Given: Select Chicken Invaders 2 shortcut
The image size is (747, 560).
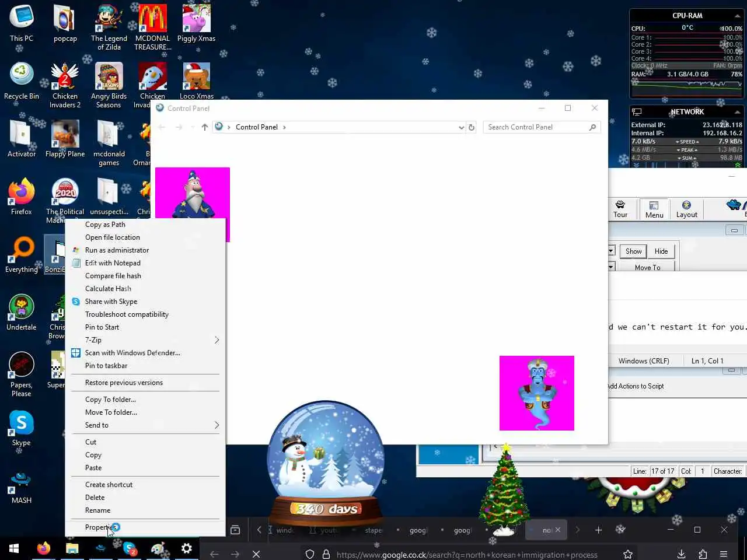Looking at the screenshot, I should click(65, 86).
